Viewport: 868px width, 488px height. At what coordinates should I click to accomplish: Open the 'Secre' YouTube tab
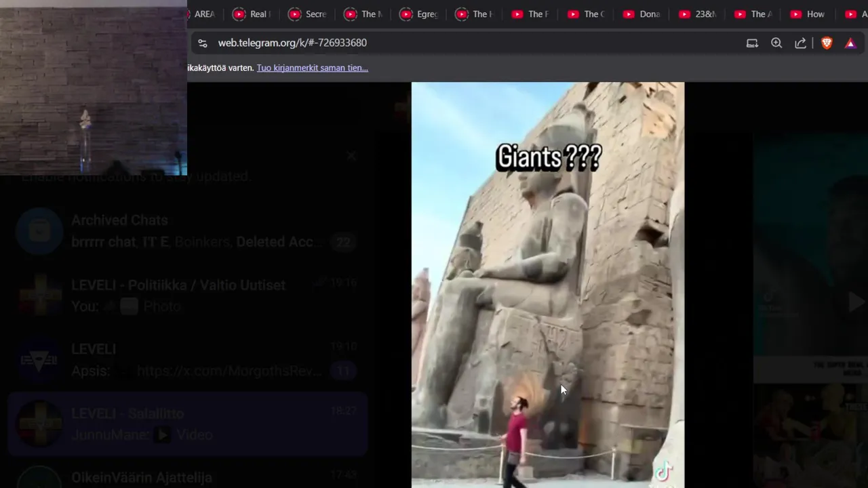point(307,14)
